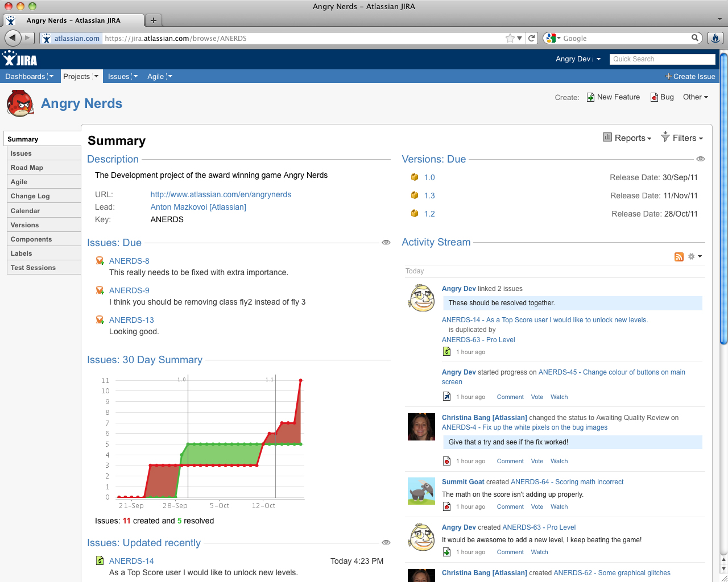Click Christina Bang's avatar photo on ANERDS-4 entry

(x=421, y=427)
